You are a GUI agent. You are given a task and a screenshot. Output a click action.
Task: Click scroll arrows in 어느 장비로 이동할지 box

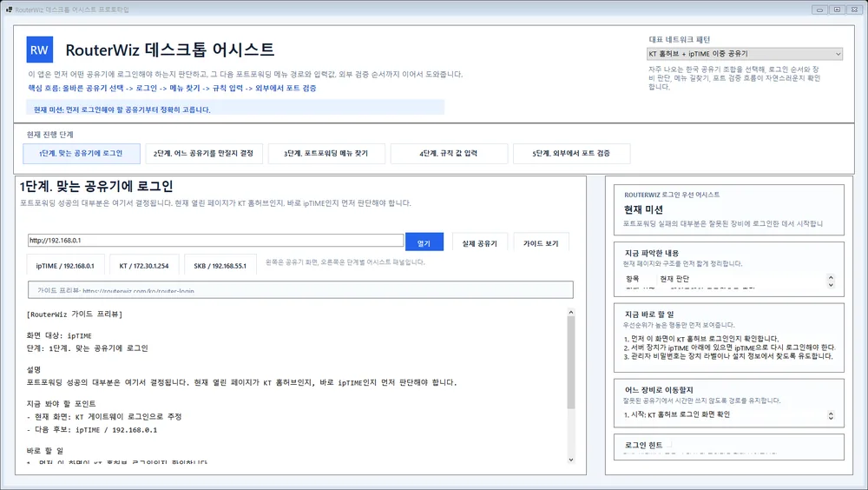831,415
